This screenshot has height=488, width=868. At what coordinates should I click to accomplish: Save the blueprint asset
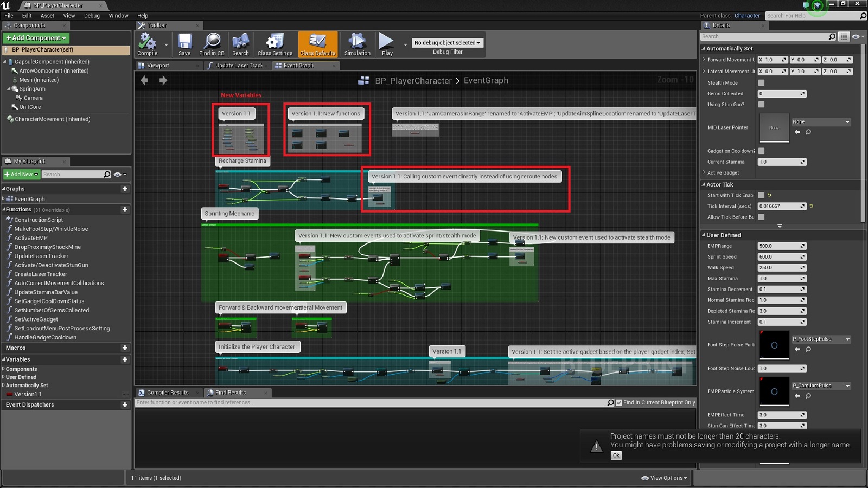point(184,44)
